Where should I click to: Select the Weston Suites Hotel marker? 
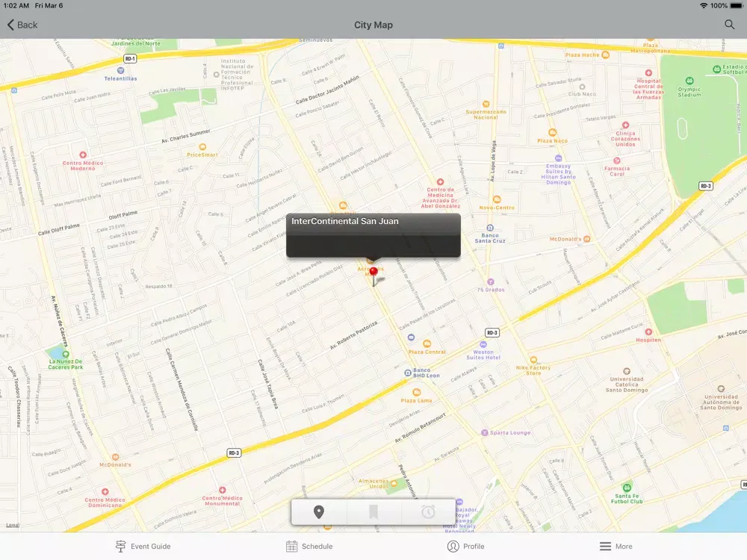point(483,344)
